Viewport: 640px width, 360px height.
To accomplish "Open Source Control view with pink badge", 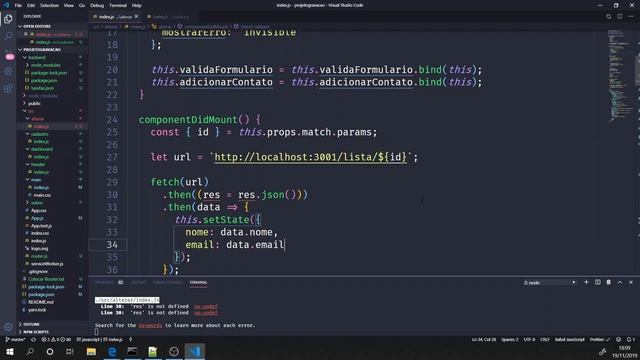I will (9, 55).
